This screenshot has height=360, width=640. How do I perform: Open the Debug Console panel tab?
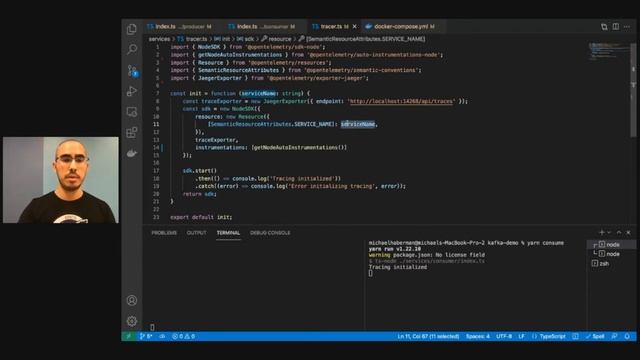(270, 233)
